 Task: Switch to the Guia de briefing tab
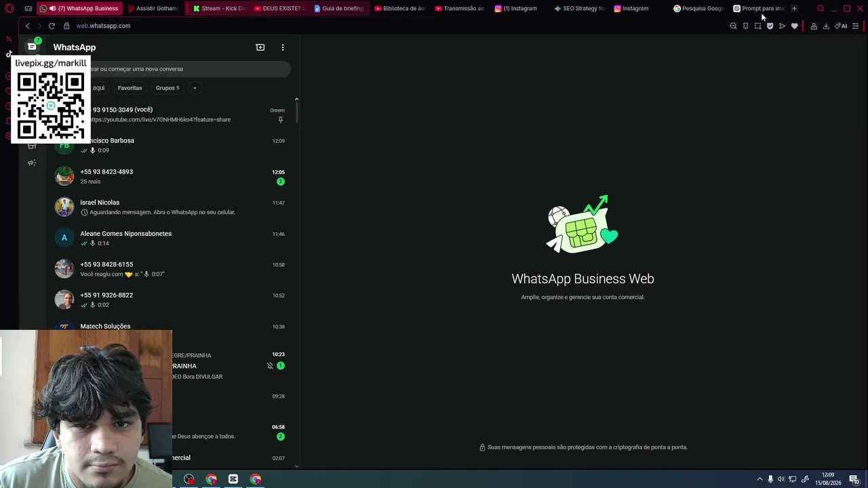(x=339, y=9)
